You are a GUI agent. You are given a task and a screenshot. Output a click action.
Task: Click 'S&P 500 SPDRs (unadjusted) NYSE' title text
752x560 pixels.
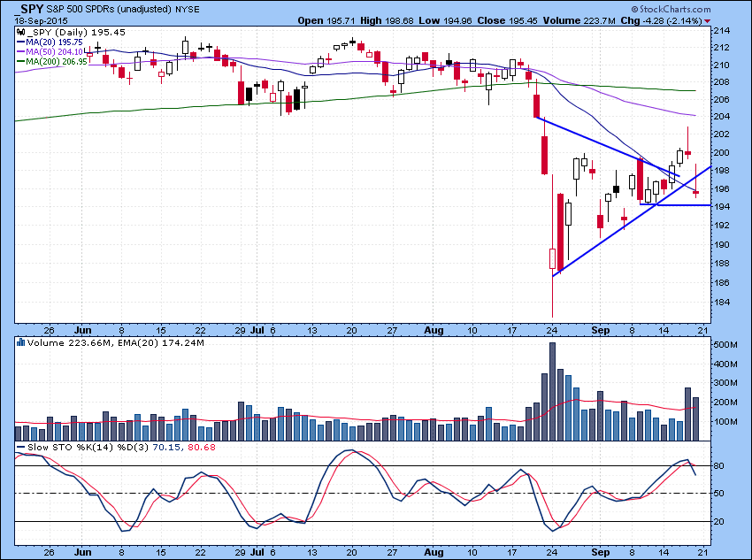(123, 9)
